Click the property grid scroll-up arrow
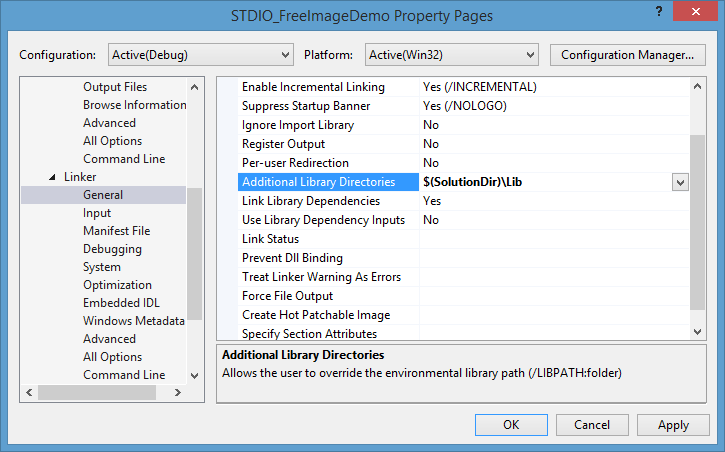The height and width of the screenshot is (452, 725). [x=697, y=86]
